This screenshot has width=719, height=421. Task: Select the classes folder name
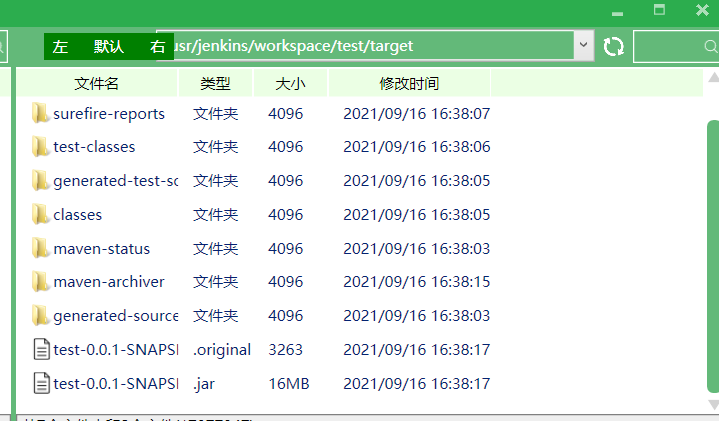77,215
